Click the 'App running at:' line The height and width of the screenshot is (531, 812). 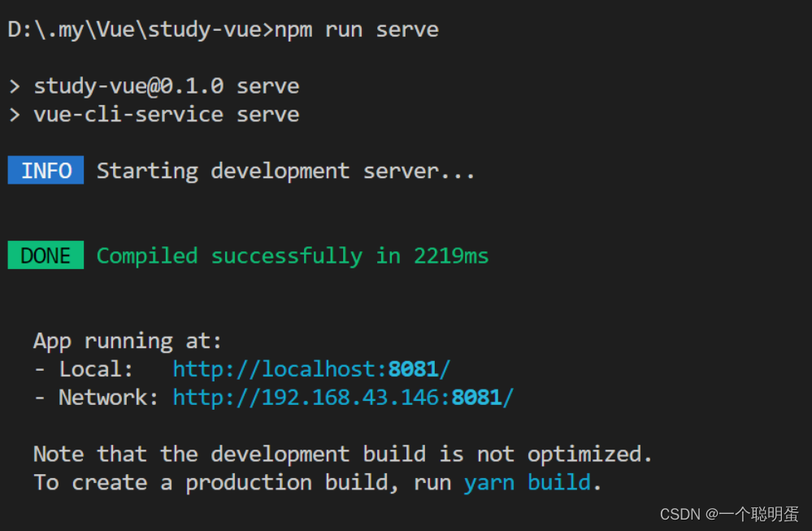click(128, 342)
